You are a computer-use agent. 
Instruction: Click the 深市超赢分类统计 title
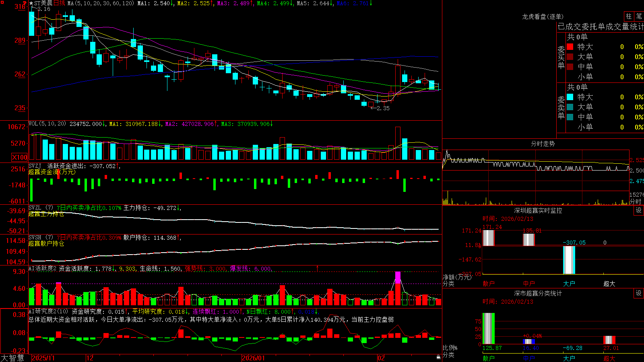pyautogui.click(x=538, y=293)
